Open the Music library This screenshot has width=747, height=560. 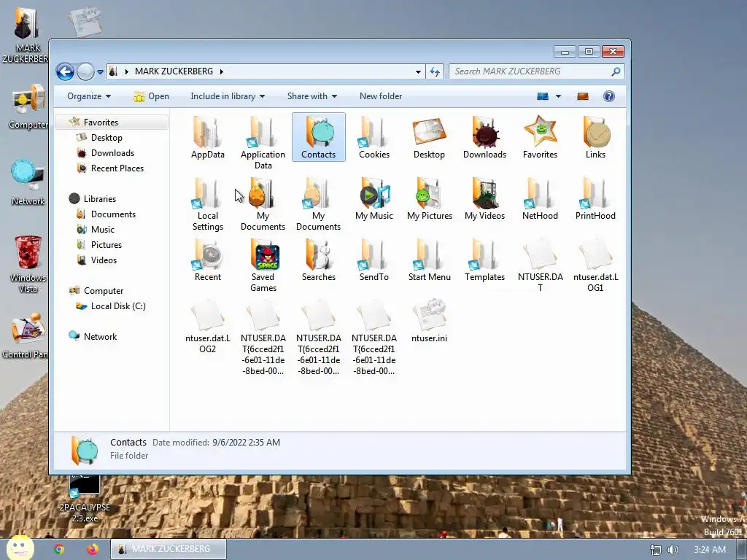tap(102, 230)
